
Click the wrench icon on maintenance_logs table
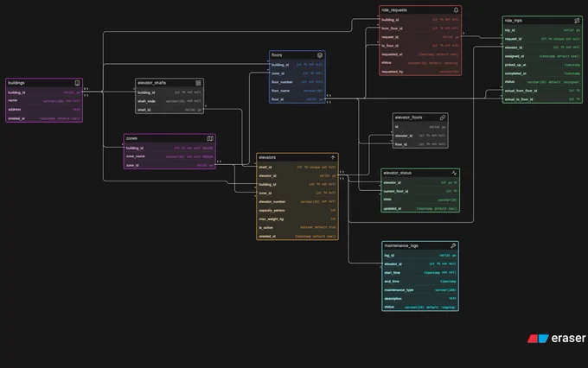(453, 245)
